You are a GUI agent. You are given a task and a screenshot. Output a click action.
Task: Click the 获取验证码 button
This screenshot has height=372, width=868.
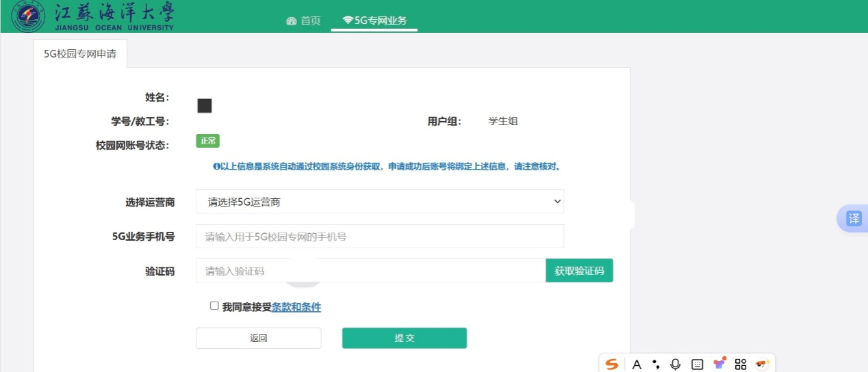(579, 271)
